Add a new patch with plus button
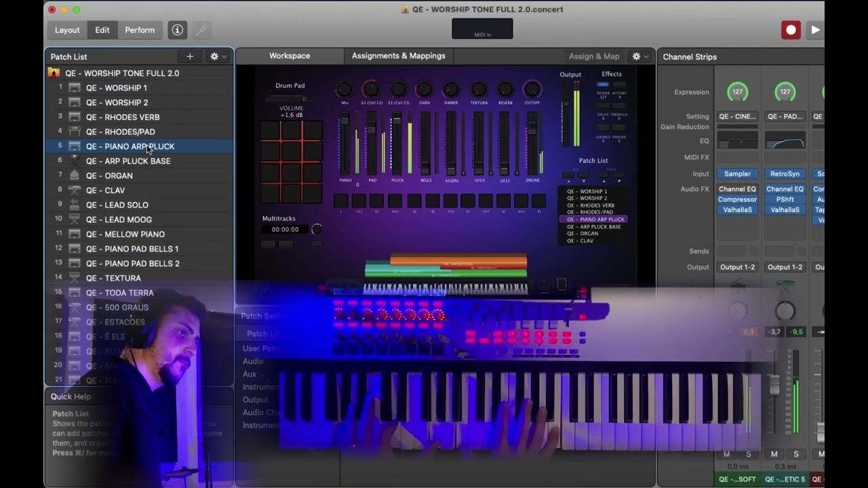 pos(190,57)
